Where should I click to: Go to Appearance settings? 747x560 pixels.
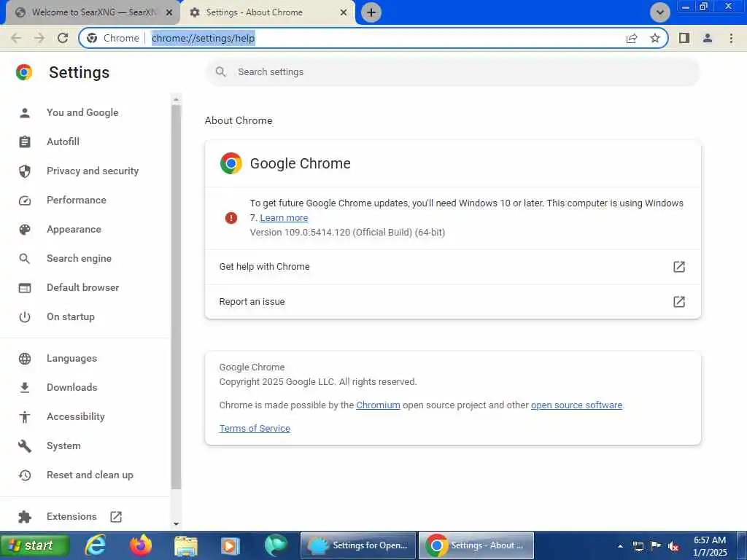point(74,230)
